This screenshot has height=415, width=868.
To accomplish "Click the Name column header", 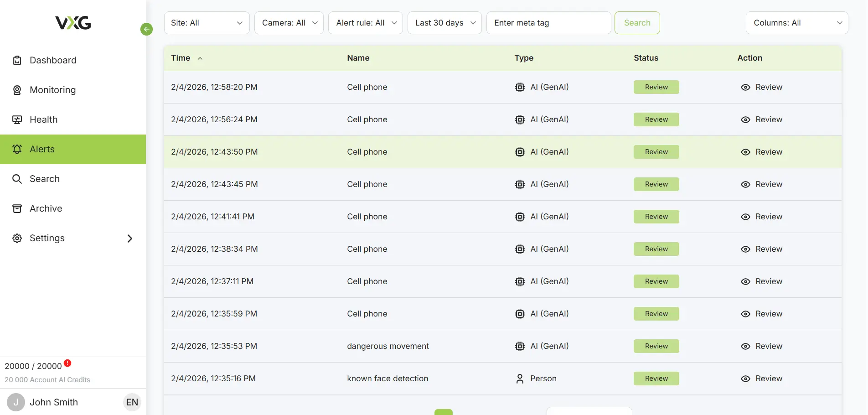I will [358, 58].
